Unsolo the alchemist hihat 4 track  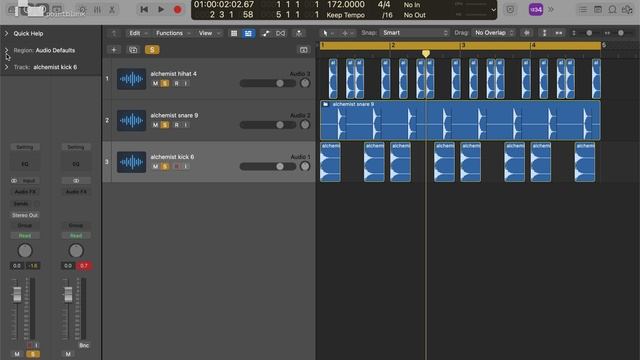(165, 83)
